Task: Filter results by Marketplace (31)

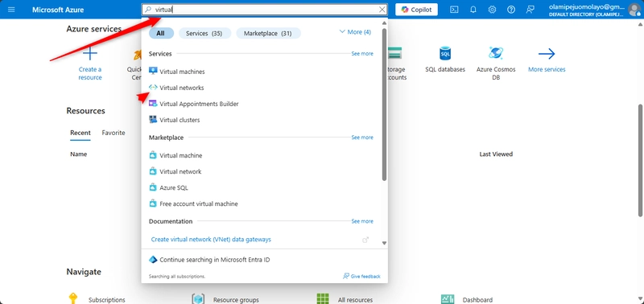Action: 268,34
